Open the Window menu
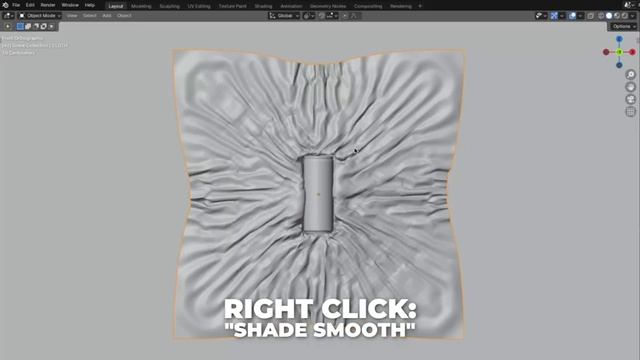 (x=70, y=5)
